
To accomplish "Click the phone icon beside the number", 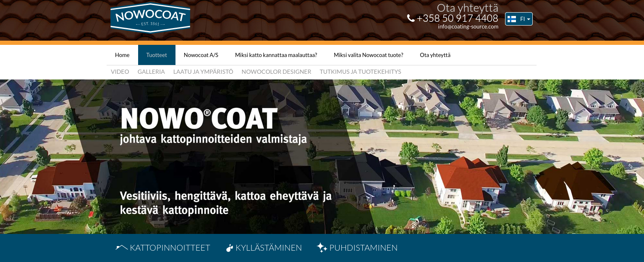I will point(411,18).
